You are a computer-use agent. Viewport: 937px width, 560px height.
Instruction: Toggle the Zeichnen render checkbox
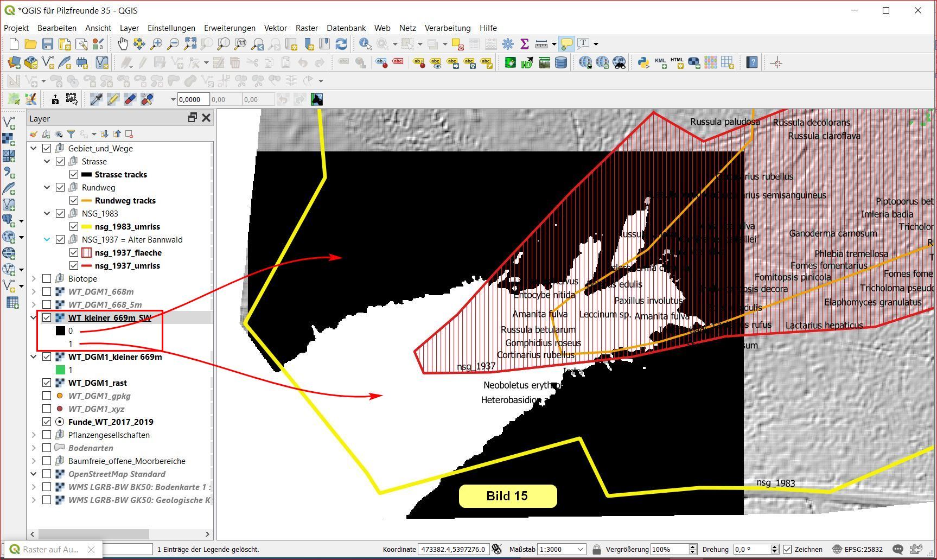point(788,549)
